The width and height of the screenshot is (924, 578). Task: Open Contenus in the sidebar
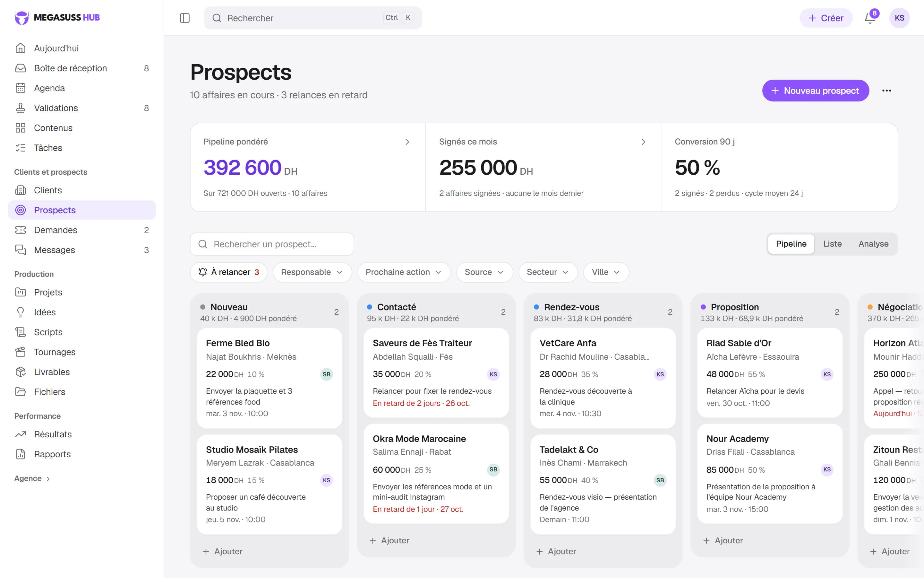[82, 128]
